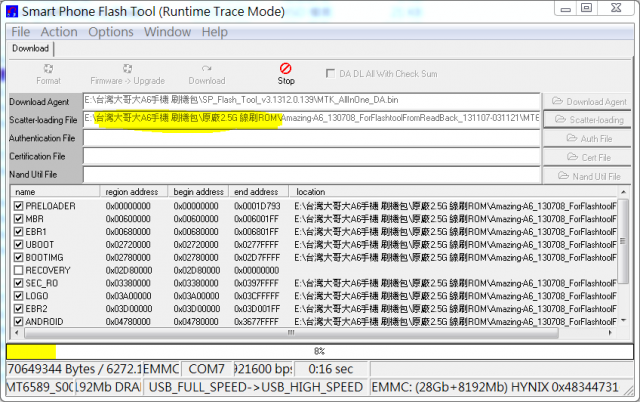Click the Firmware -> Upgrade toolbar icon
This screenshot has height=402, width=640.
click(x=127, y=69)
